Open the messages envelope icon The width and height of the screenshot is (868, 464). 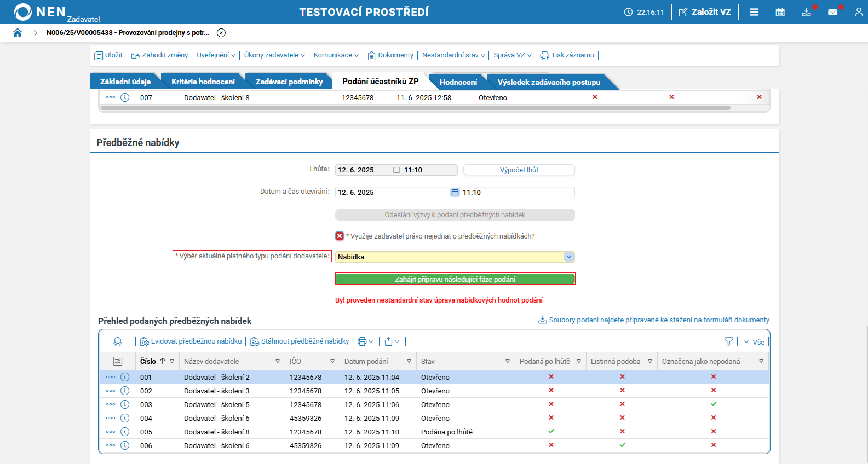click(832, 12)
